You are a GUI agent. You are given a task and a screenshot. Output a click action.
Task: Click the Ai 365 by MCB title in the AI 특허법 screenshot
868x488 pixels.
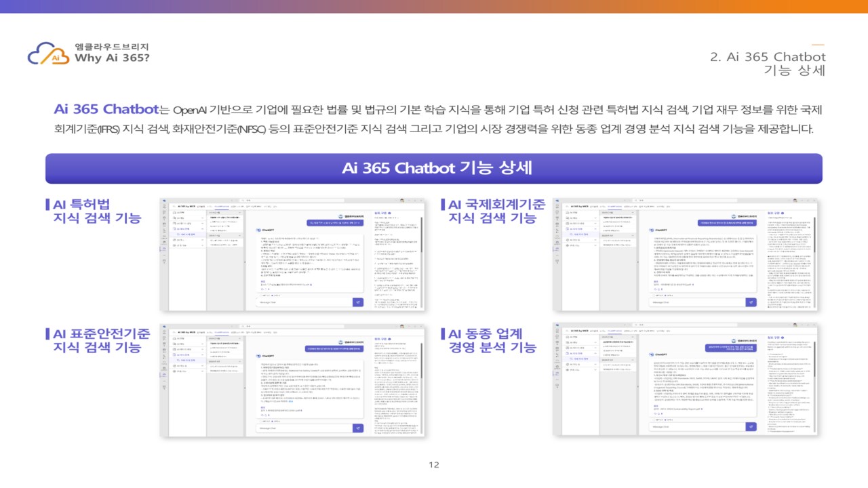[x=186, y=206]
